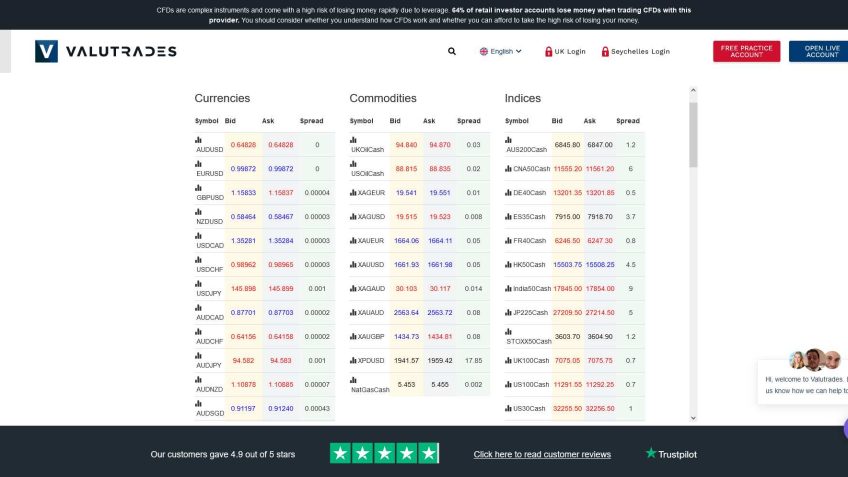Open the UK Login link
This screenshot has height=477, width=848.
[x=565, y=51]
